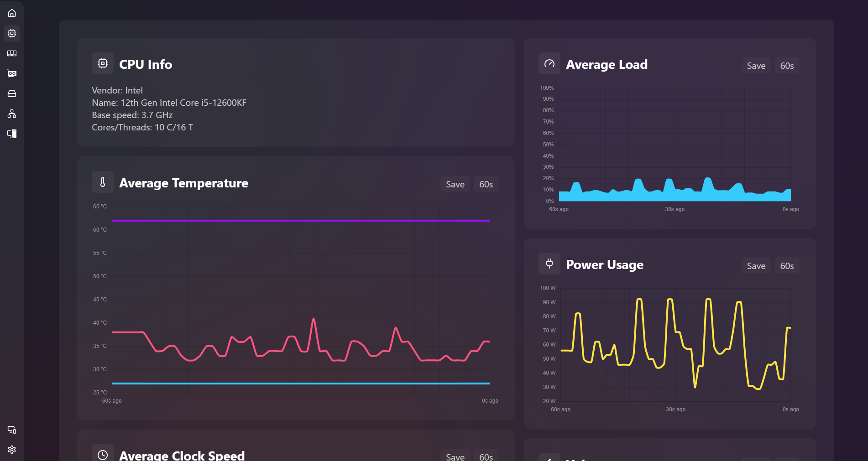This screenshot has width=868, height=461.
Task: Open the Network monitoring page
Action: pyautogui.click(x=11, y=114)
